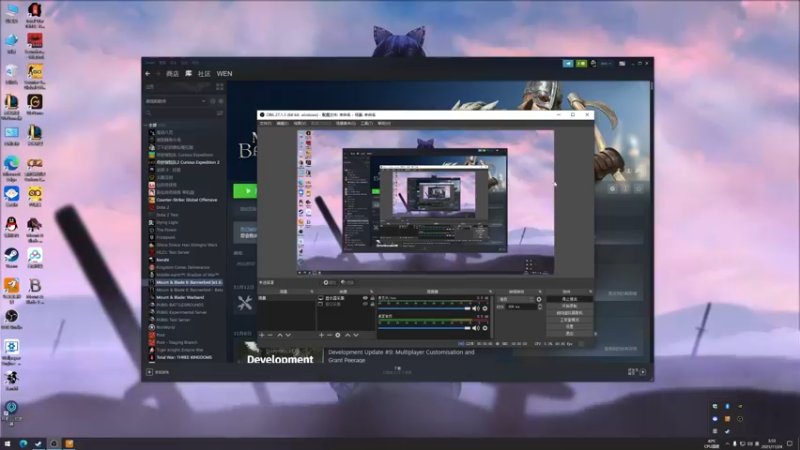This screenshot has height=450, width=800.
Task: Undock the OBS Audio Mixer panel
Action: pos(490,292)
